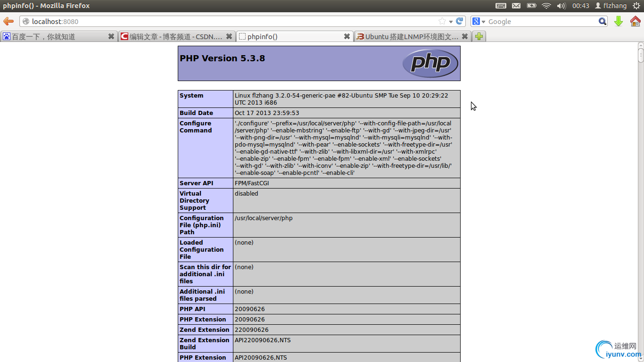Click the "Build Date" label

pyautogui.click(x=196, y=113)
